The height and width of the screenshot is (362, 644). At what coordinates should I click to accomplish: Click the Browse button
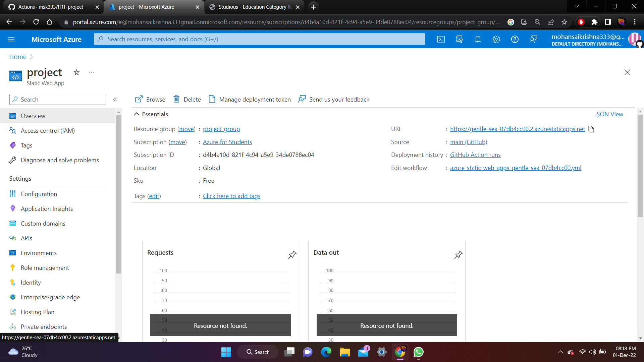(x=150, y=99)
